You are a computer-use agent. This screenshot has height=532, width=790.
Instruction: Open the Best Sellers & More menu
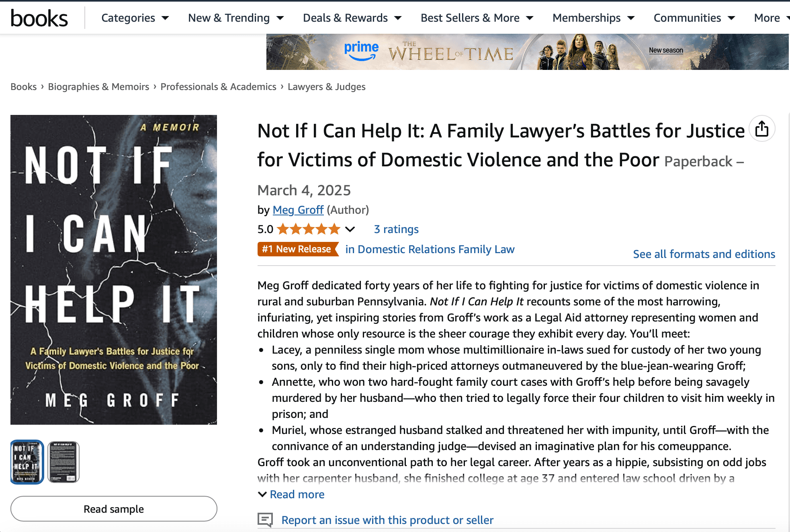click(x=477, y=18)
